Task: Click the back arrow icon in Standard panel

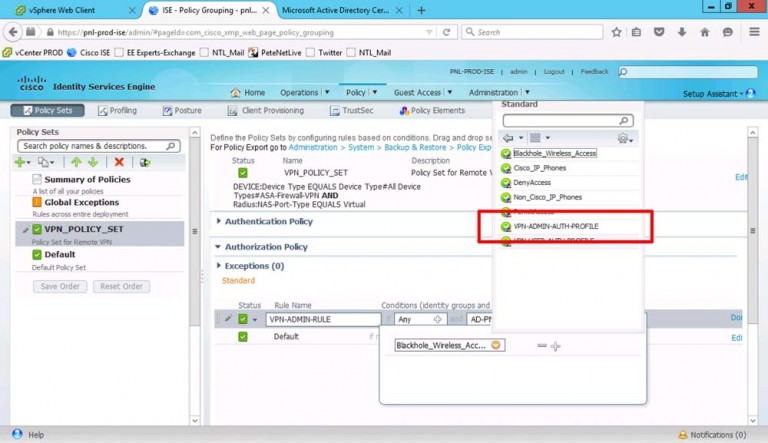Action: click(x=508, y=138)
